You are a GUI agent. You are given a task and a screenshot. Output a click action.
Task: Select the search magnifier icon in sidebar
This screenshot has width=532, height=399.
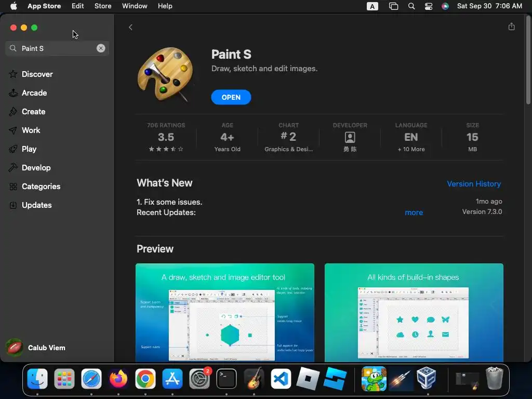tap(13, 48)
